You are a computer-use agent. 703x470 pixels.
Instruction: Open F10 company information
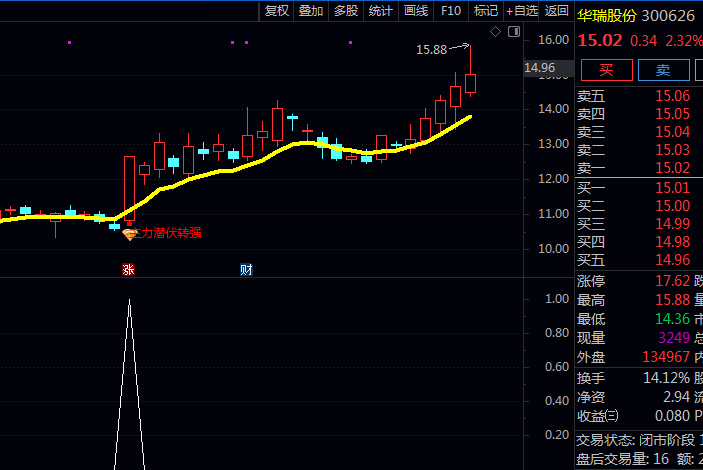(451, 11)
